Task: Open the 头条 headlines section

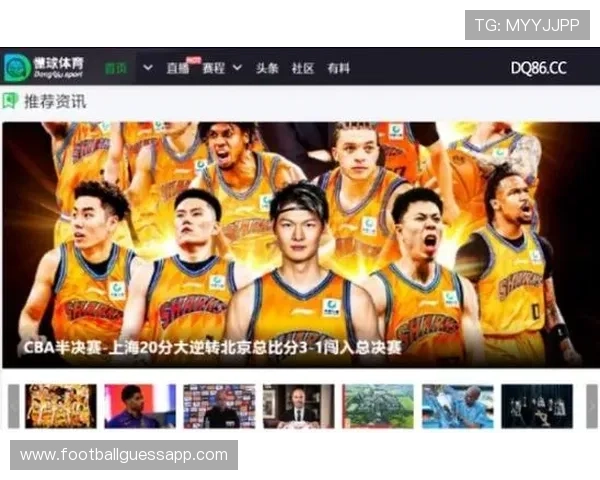Action: pyautogui.click(x=267, y=68)
